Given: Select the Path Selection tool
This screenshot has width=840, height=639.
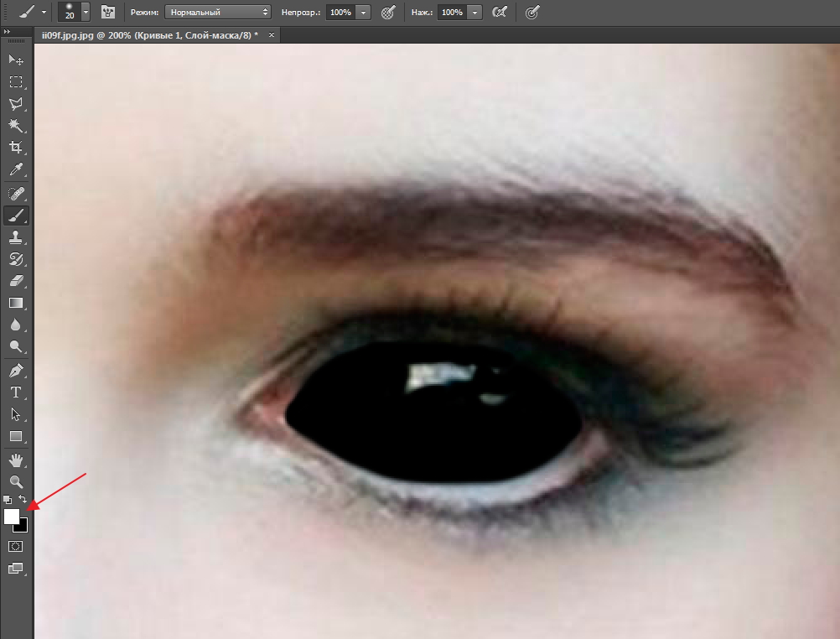Looking at the screenshot, I should pos(16,414).
